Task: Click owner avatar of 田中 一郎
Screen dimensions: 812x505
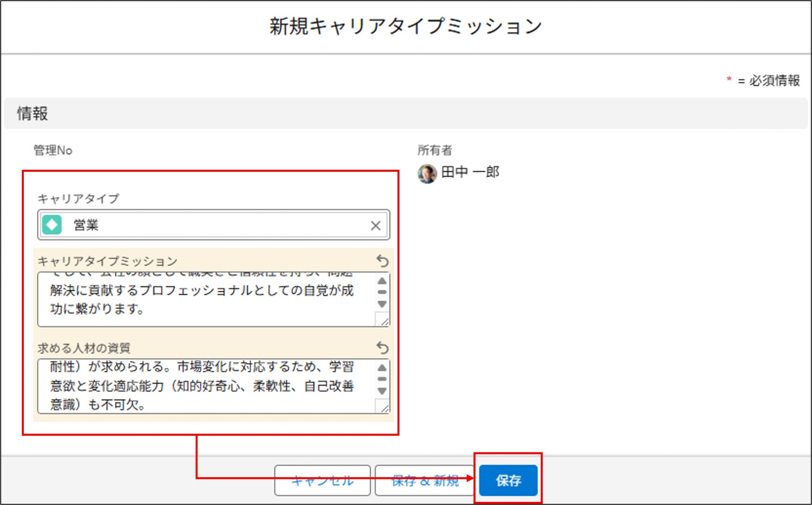Action: 427,173
